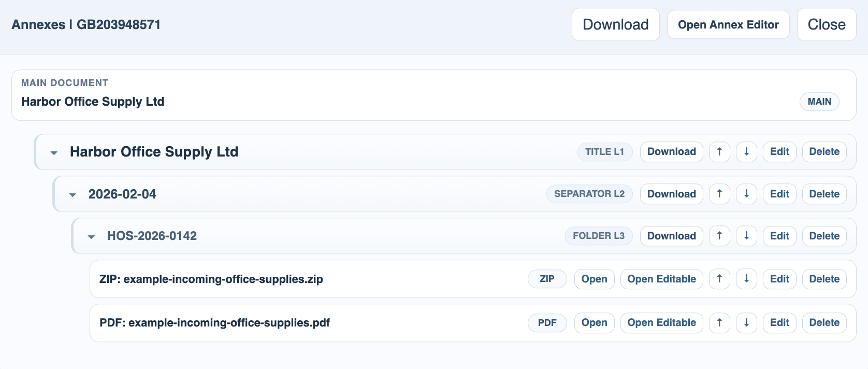This screenshot has height=369, width=868.
Task: Delete the ZIP file row
Action: pyautogui.click(x=824, y=279)
